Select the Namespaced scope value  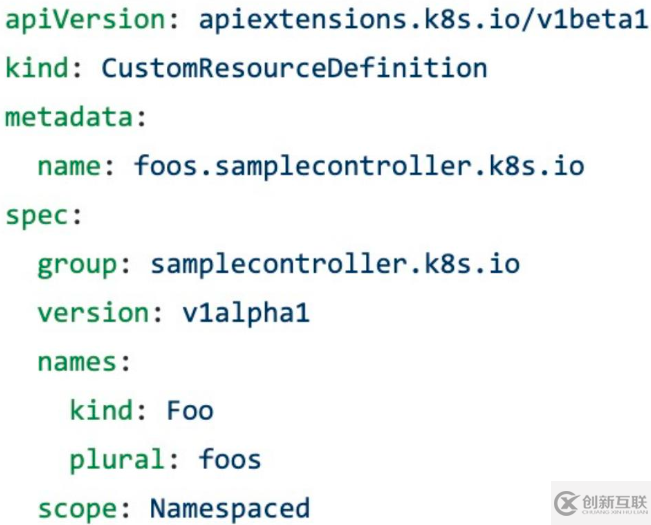[x=230, y=508]
